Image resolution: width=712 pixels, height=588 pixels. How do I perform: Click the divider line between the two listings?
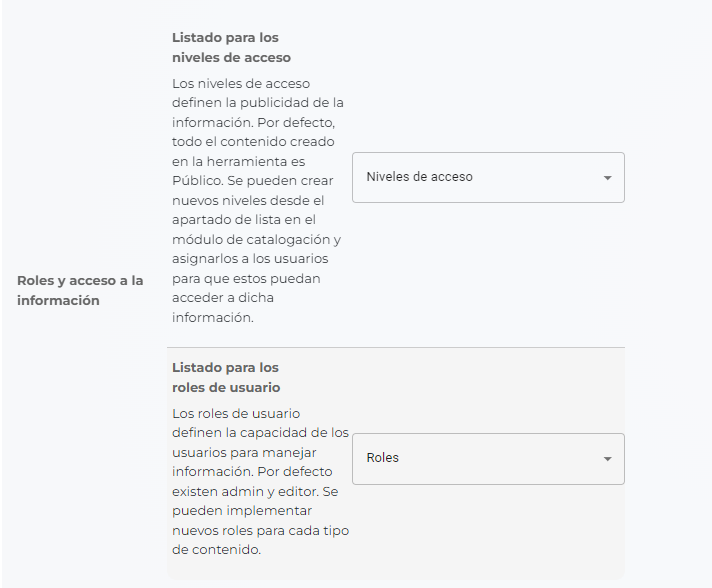pos(396,347)
